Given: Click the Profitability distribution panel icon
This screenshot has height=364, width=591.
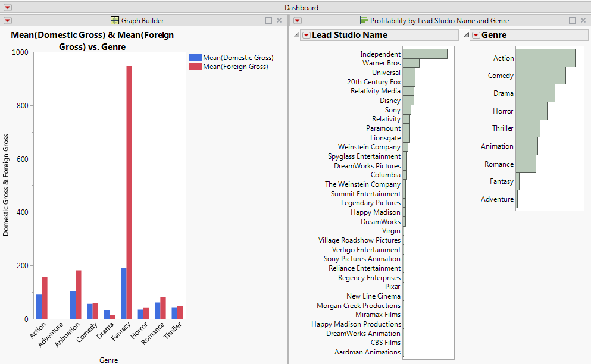Looking at the screenshot, I should click(x=364, y=20).
